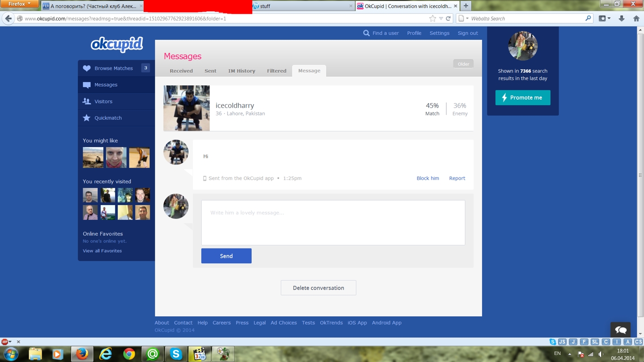The width and height of the screenshot is (644, 362).
Task: Click the OkTrends footer link
Action: (x=331, y=323)
